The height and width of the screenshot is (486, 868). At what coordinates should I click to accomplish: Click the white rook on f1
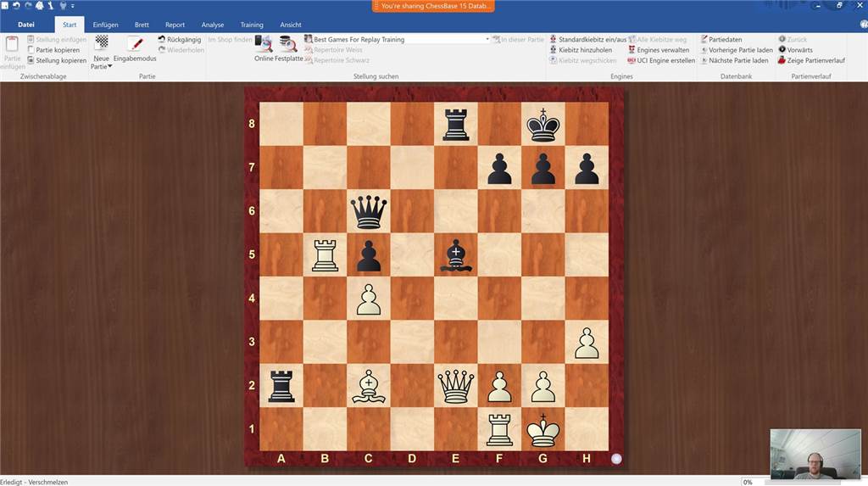(x=499, y=429)
